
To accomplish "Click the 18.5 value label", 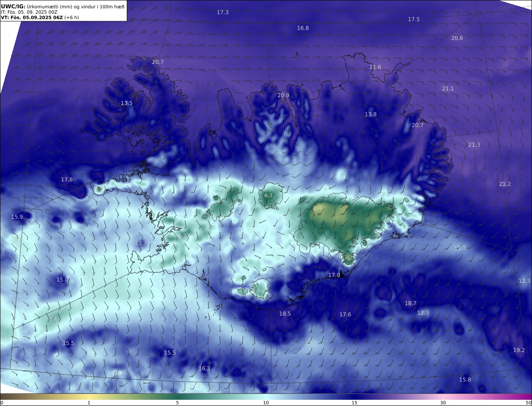I will pyautogui.click(x=285, y=314).
